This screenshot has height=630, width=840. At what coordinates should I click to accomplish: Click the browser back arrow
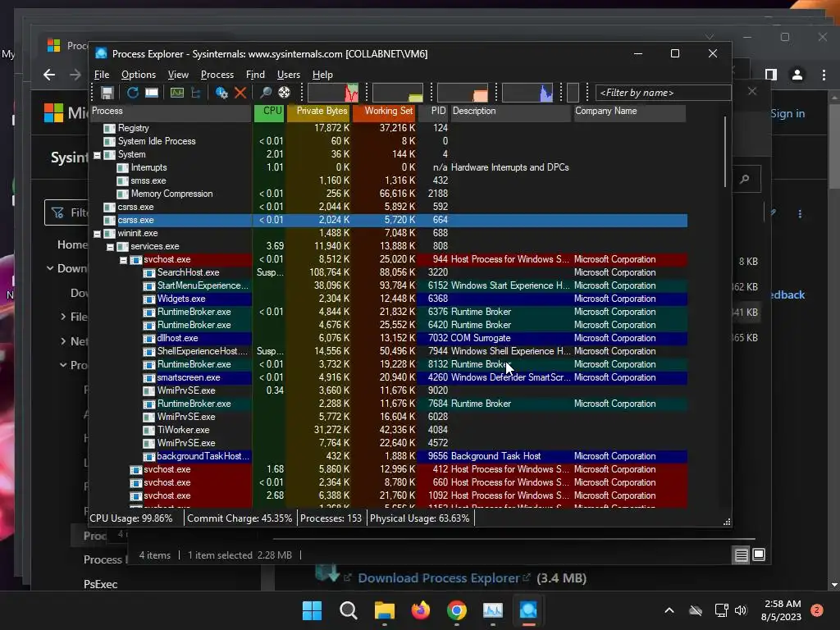(x=49, y=75)
